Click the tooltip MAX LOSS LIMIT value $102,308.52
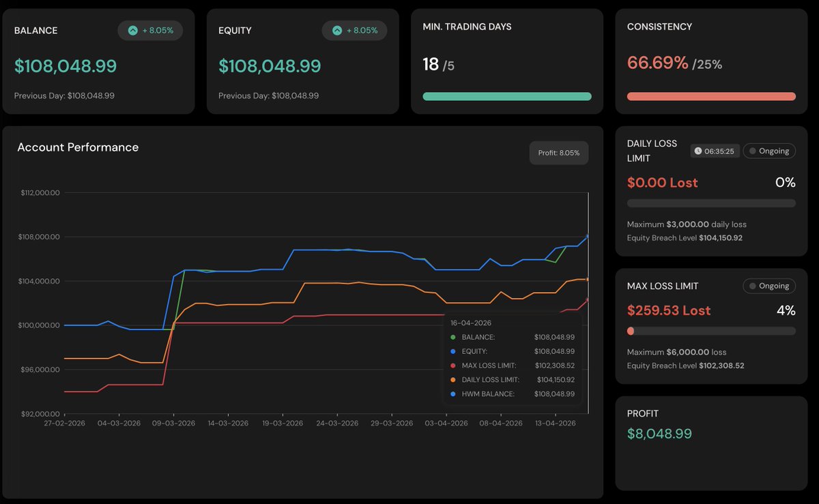Viewport: 819px width, 504px height. point(555,366)
